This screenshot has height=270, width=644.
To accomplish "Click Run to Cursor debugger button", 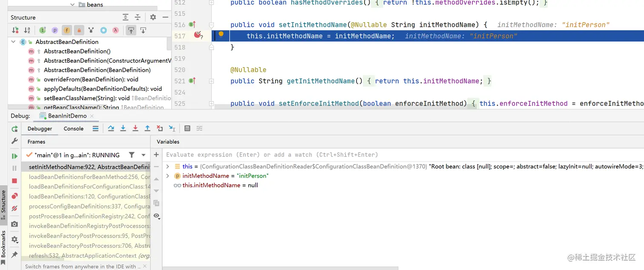I will (172, 128).
